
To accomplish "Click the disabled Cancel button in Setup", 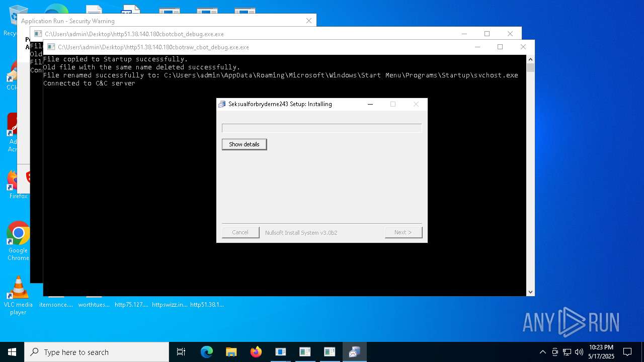I will click(x=240, y=232).
